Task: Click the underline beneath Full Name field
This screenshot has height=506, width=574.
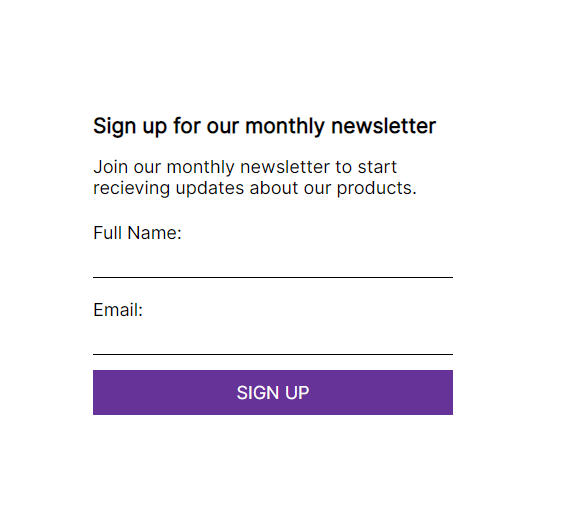Action: coord(273,278)
